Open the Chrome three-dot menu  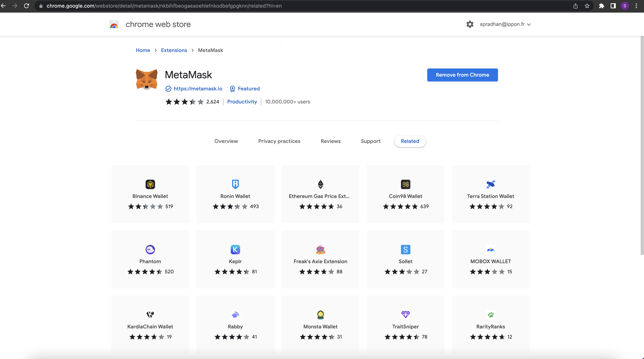click(x=636, y=6)
